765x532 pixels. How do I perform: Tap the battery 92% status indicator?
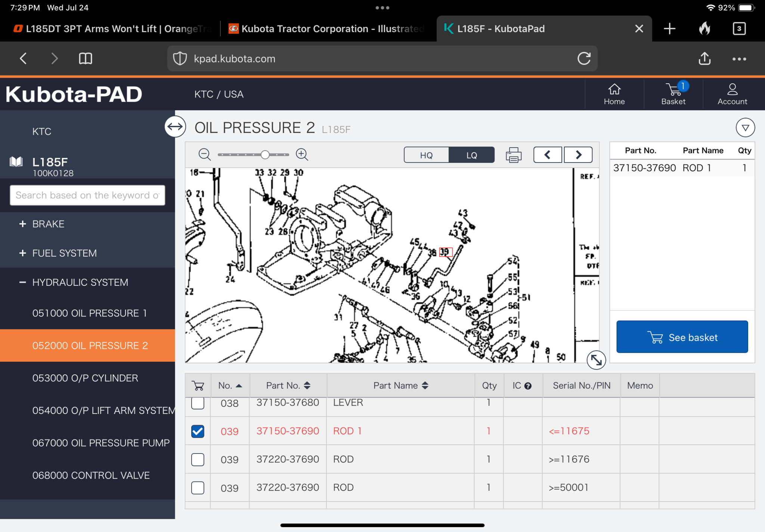point(736,7)
